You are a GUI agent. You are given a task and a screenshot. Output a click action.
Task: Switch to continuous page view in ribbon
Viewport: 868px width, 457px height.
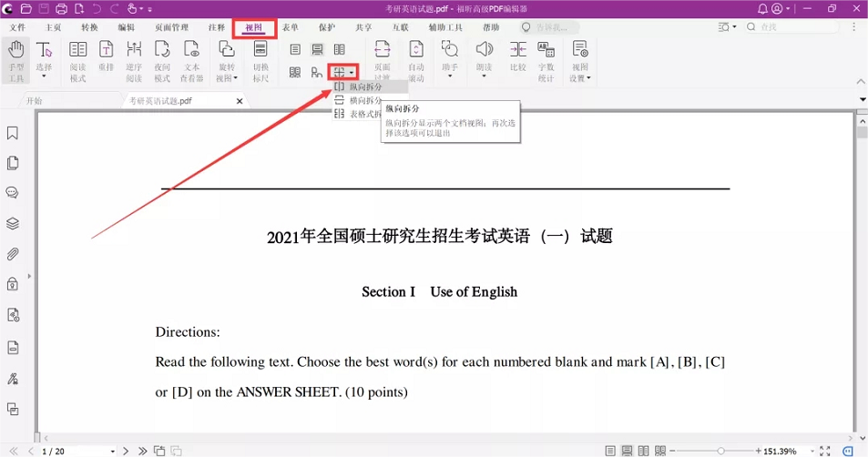pyautogui.click(x=317, y=50)
